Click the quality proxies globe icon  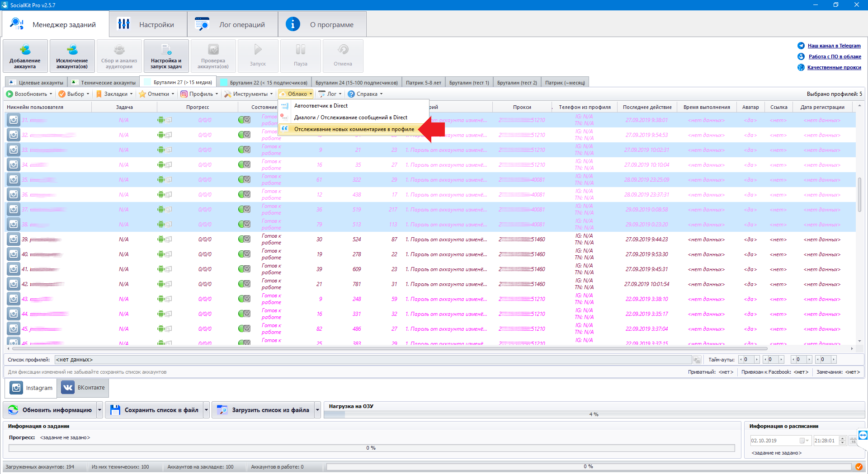(801, 67)
